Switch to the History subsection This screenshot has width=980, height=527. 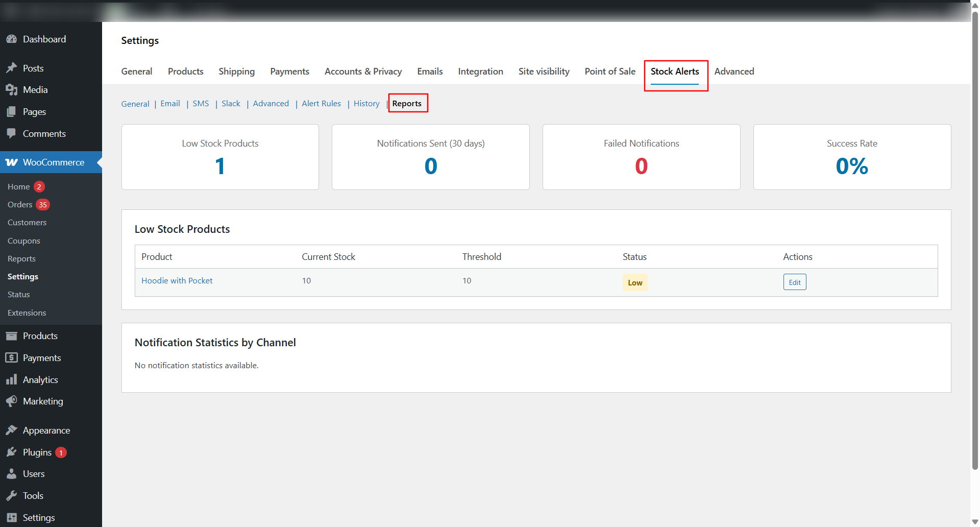coord(366,103)
